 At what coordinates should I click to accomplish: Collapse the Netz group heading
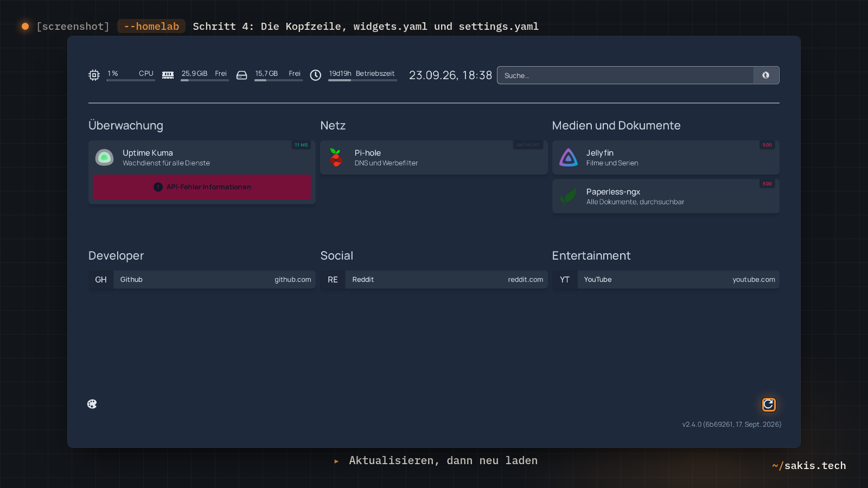click(x=333, y=126)
